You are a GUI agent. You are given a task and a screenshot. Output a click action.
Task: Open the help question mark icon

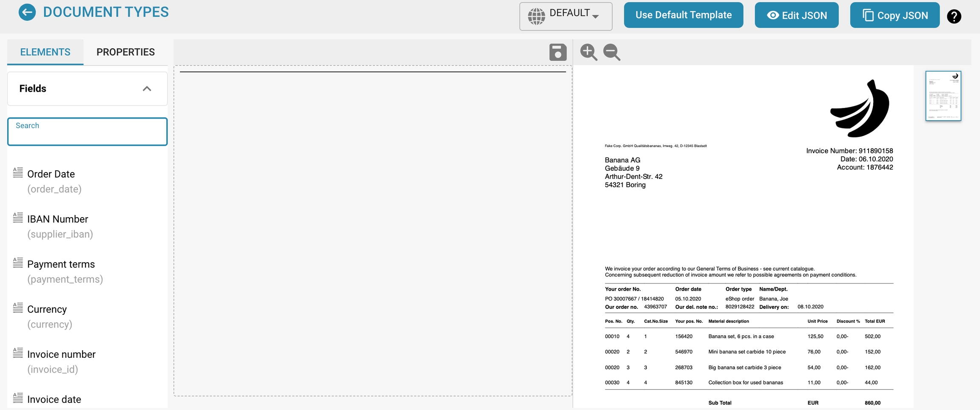click(x=954, y=17)
